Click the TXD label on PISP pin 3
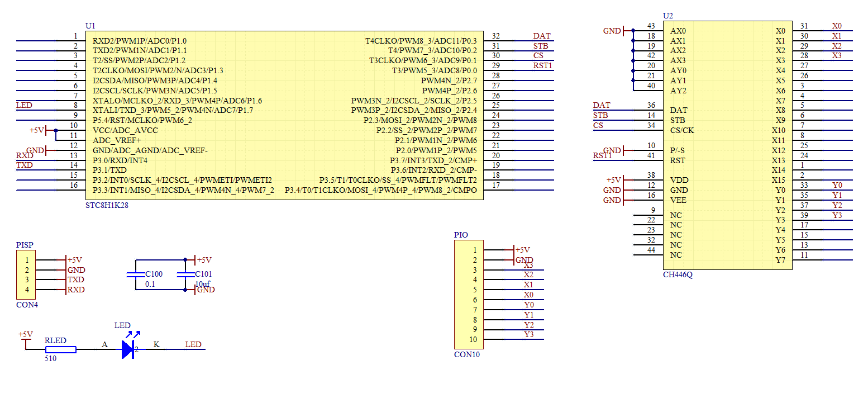Viewport: 868px width, 398px height. 75,279
